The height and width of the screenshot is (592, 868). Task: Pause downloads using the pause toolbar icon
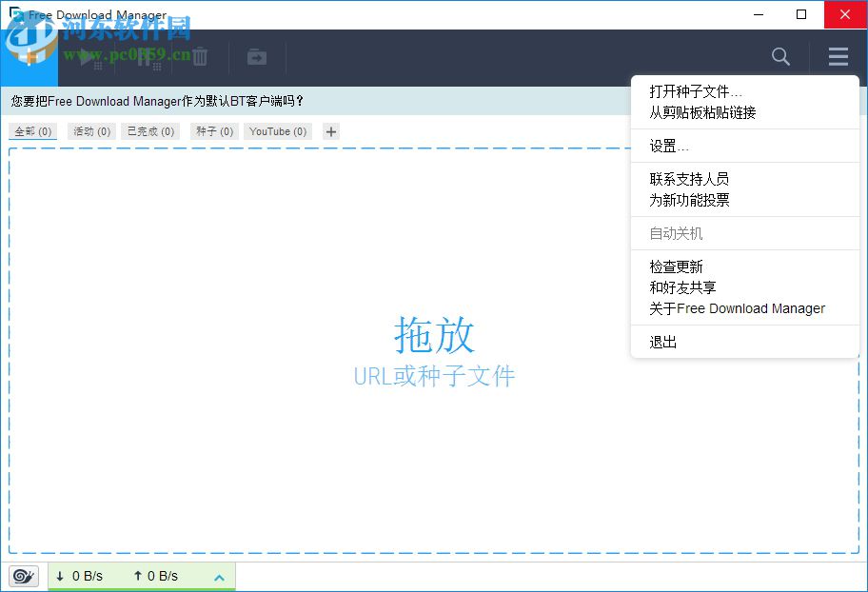(143, 57)
